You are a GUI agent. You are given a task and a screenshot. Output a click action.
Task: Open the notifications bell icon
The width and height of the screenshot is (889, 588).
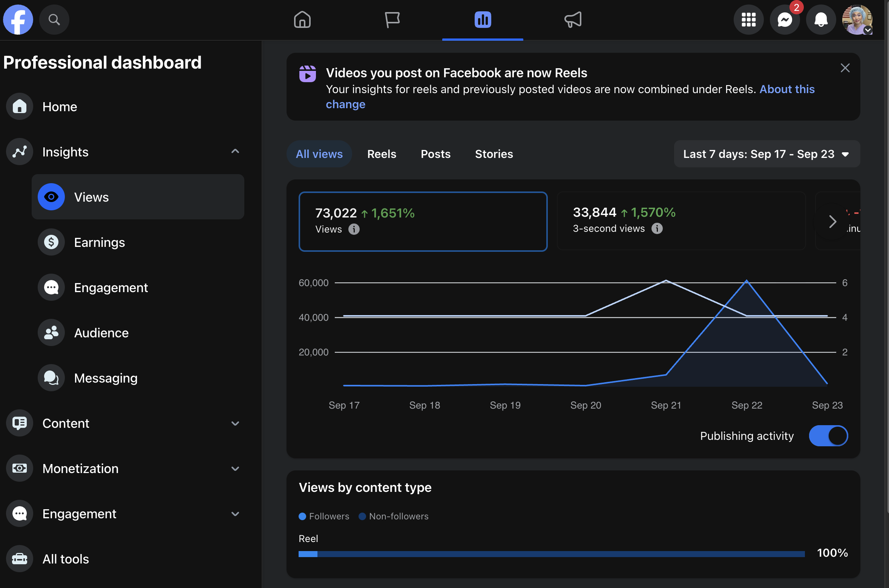coord(821,20)
